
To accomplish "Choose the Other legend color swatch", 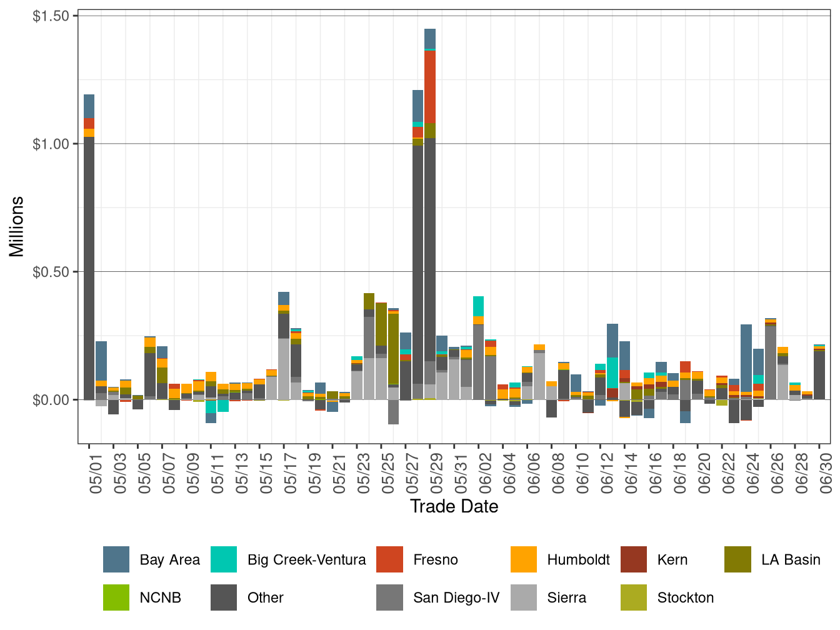I will [224, 597].
